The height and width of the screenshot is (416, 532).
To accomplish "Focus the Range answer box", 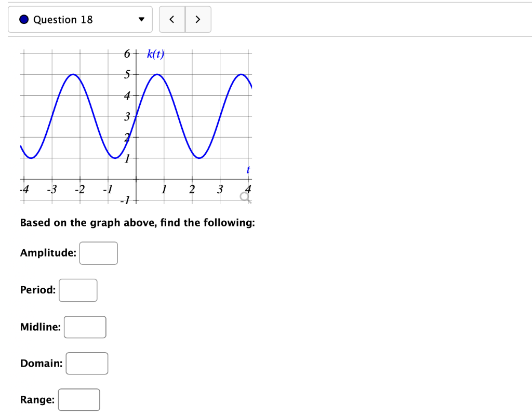I will click(79, 399).
